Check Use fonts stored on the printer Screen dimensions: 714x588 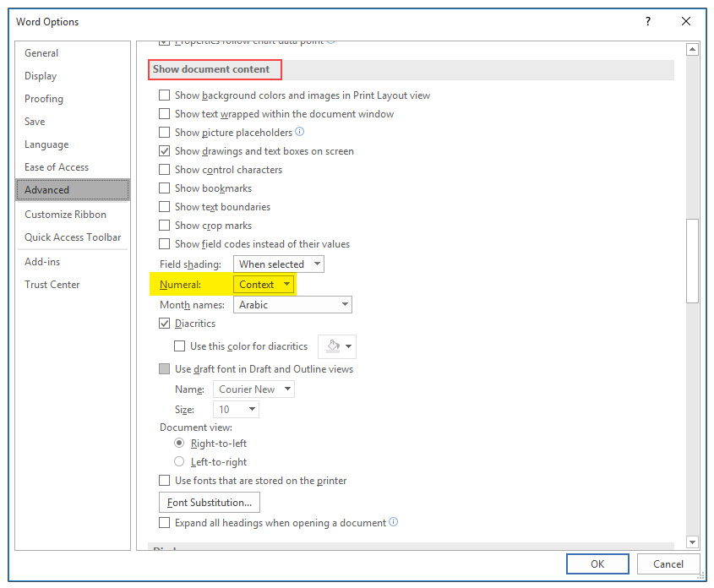164,480
